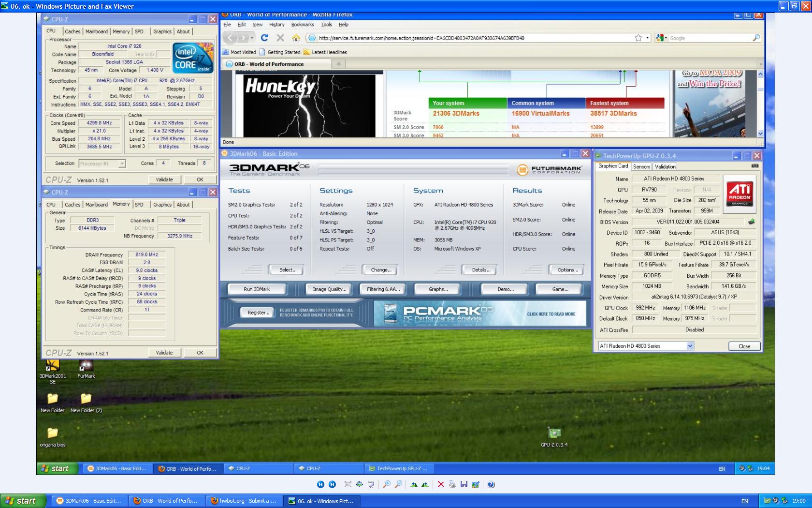Viewport: 812px width, 508px height.
Task: Click the Google search magnifier icon
Action: coord(756,38)
